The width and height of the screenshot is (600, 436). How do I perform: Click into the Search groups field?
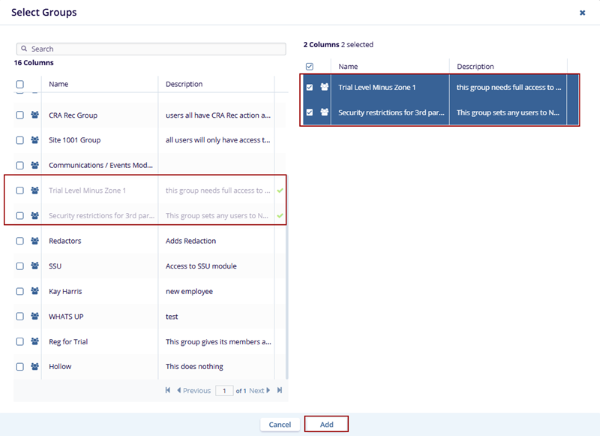(150, 48)
